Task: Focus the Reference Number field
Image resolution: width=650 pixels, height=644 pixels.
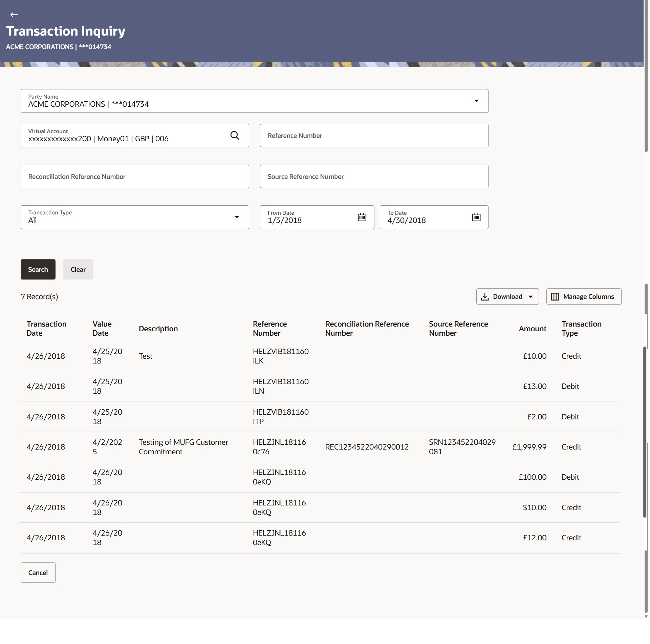Action: (x=374, y=136)
